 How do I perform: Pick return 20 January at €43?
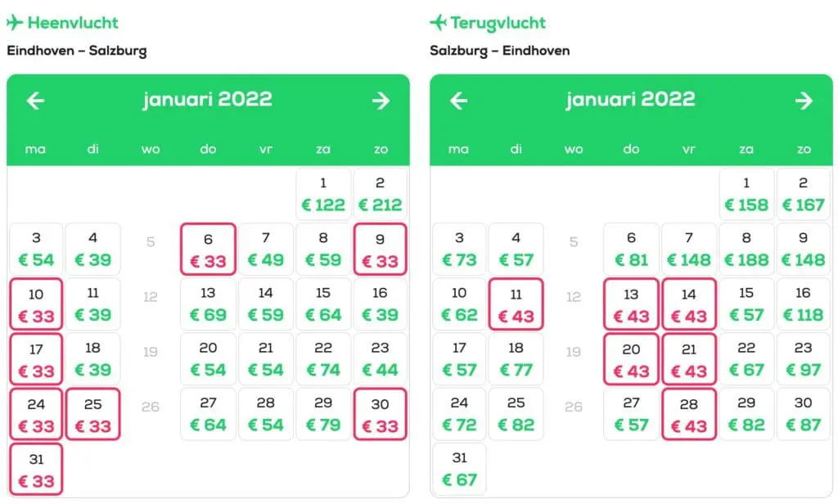(x=631, y=359)
